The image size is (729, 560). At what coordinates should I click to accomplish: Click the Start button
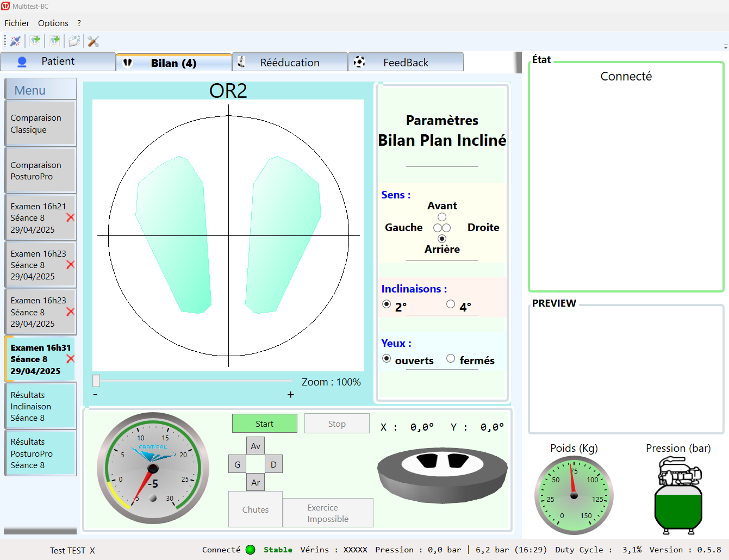click(x=265, y=424)
